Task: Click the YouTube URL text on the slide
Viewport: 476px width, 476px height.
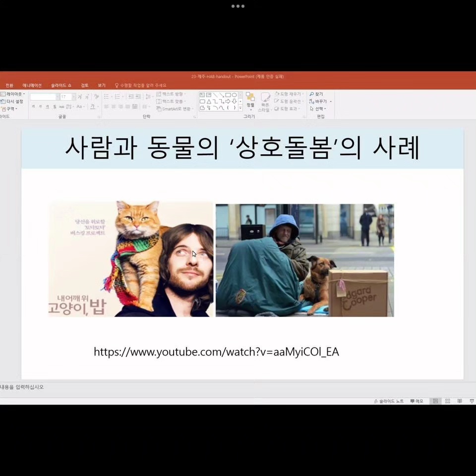Action: [216, 352]
